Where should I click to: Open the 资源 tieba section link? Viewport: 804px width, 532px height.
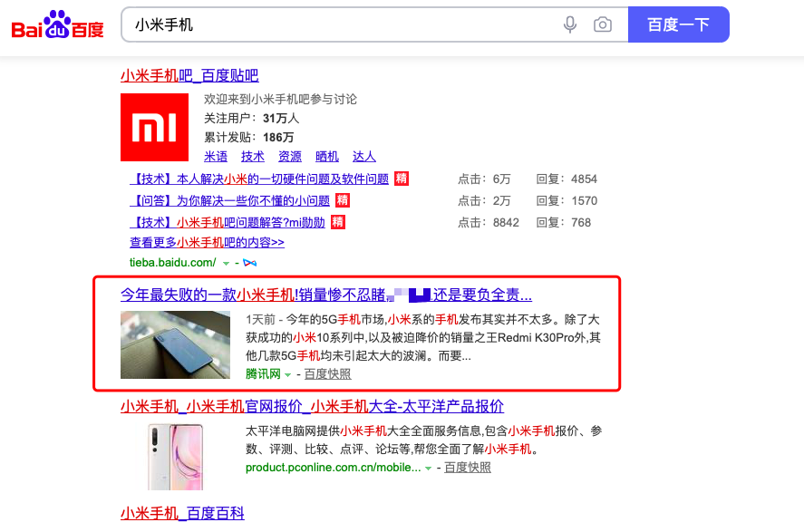(x=290, y=156)
